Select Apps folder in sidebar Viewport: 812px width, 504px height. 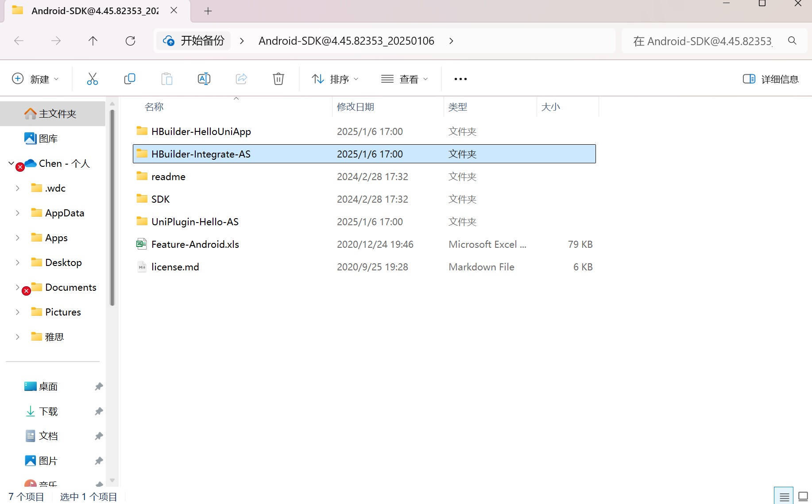click(56, 238)
